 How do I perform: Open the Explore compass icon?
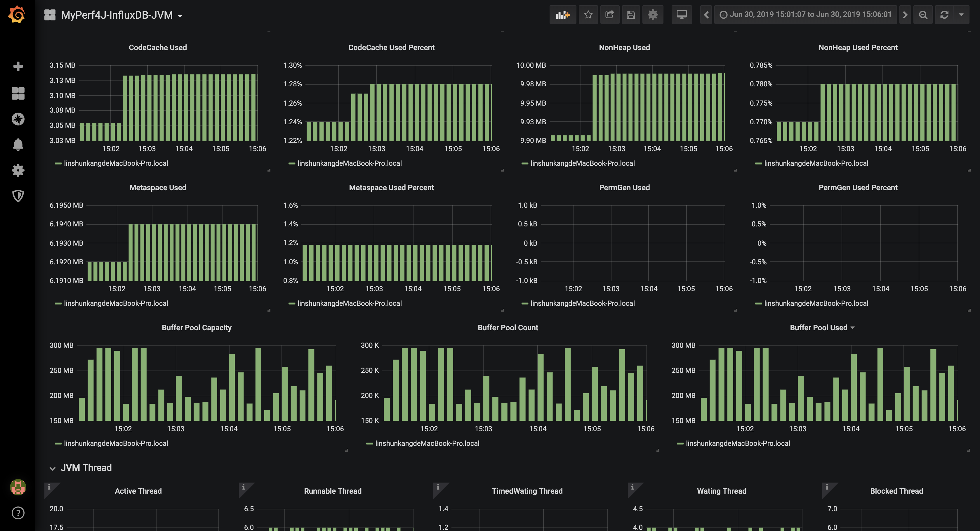coord(18,119)
